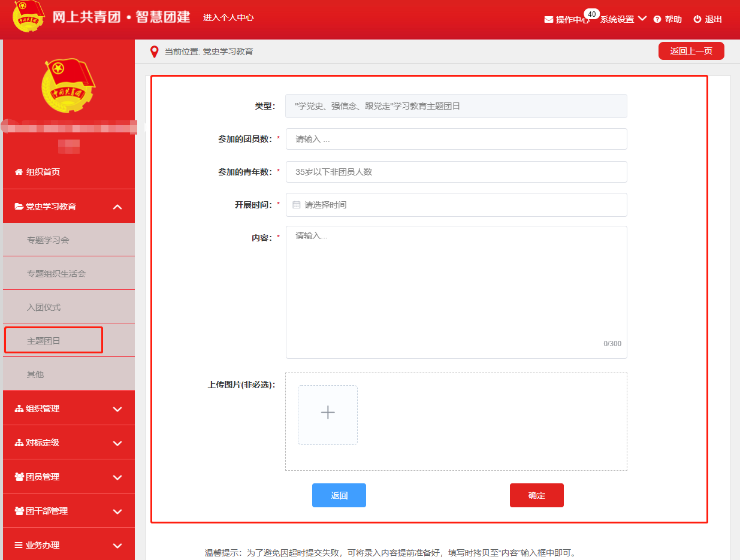Click the power icon to 退出

pos(697,19)
